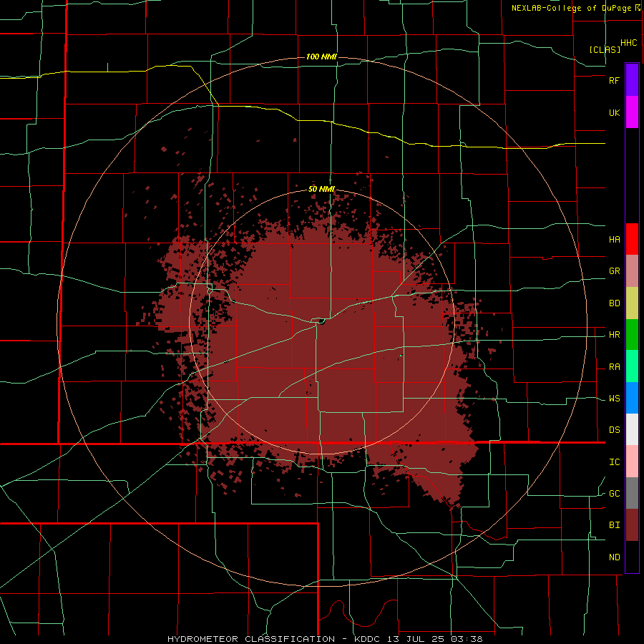
Task: Click the UK magenta legend swatch
Action: (x=632, y=112)
